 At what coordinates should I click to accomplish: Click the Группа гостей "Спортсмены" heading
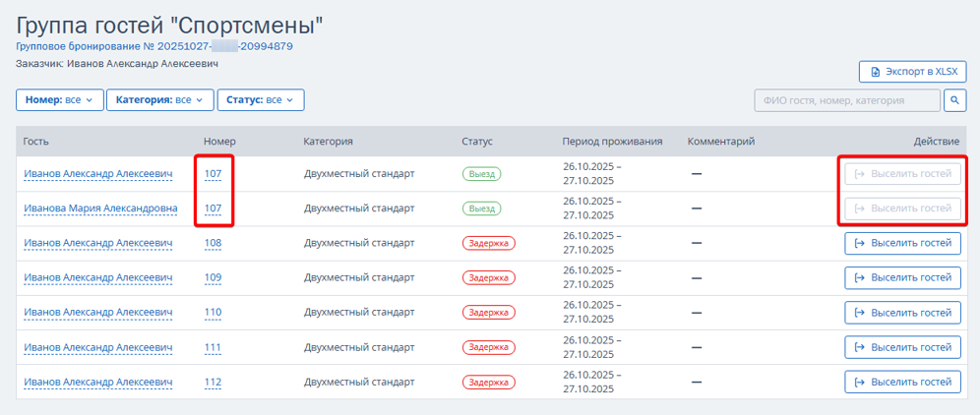[x=169, y=25]
